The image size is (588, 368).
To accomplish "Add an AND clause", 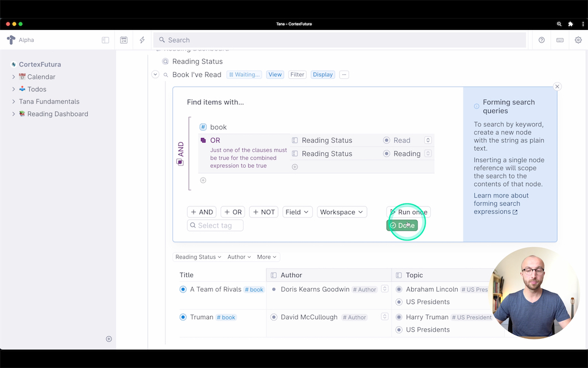I will tap(202, 212).
